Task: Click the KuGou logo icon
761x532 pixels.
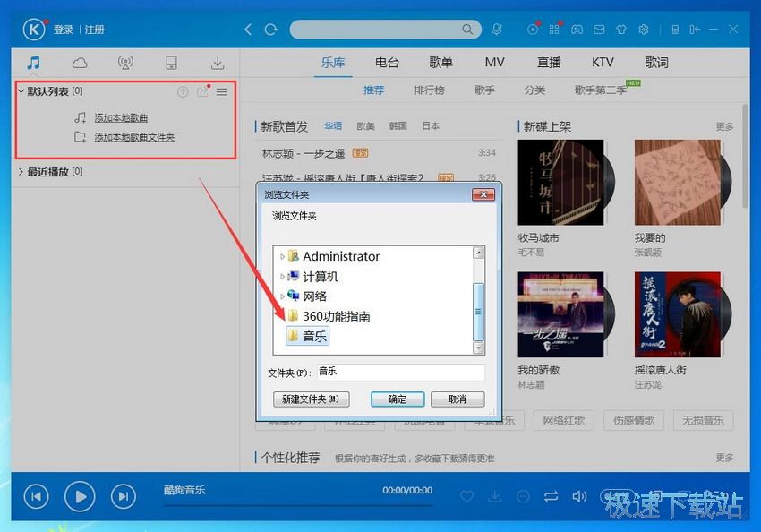Action: point(34,30)
